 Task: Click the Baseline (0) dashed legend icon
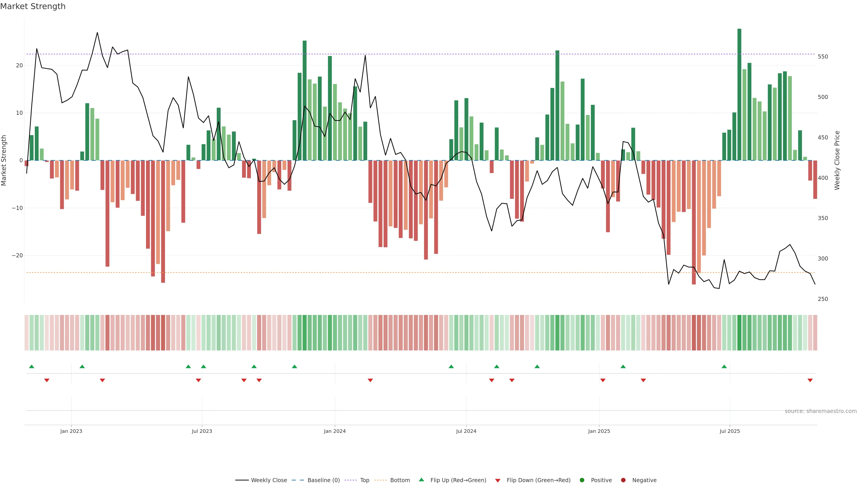click(297, 480)
